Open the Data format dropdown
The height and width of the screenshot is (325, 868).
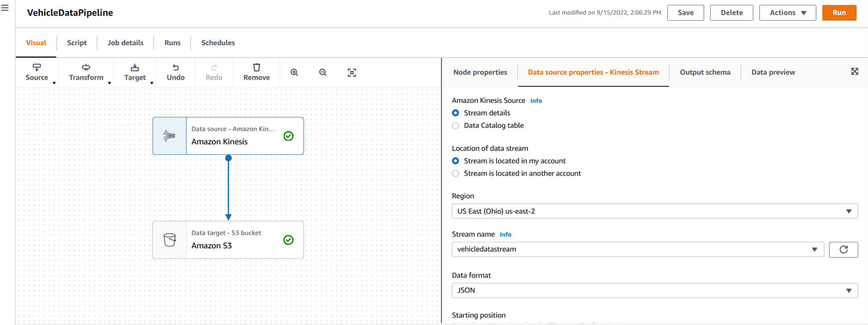pyautogui.click(x=654, y=290)
